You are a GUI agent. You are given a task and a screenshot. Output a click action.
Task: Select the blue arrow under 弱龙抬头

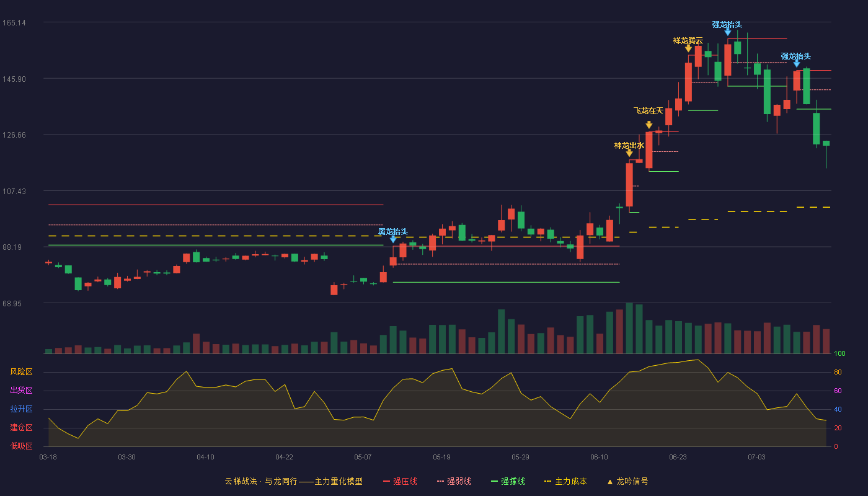pos(393,239)
